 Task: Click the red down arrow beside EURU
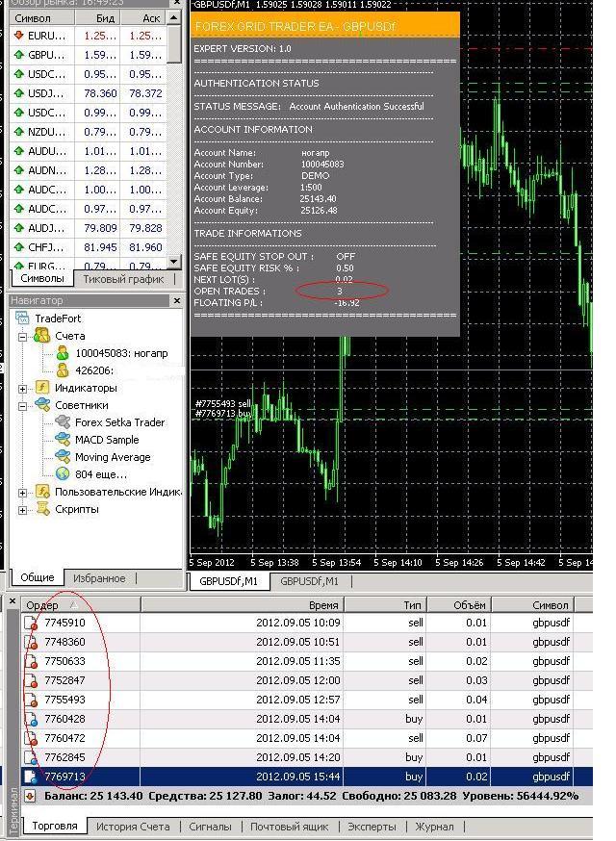[19, 36]
